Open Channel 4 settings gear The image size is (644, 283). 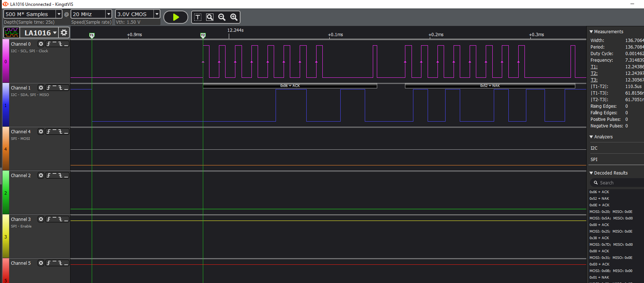point(41,131)
